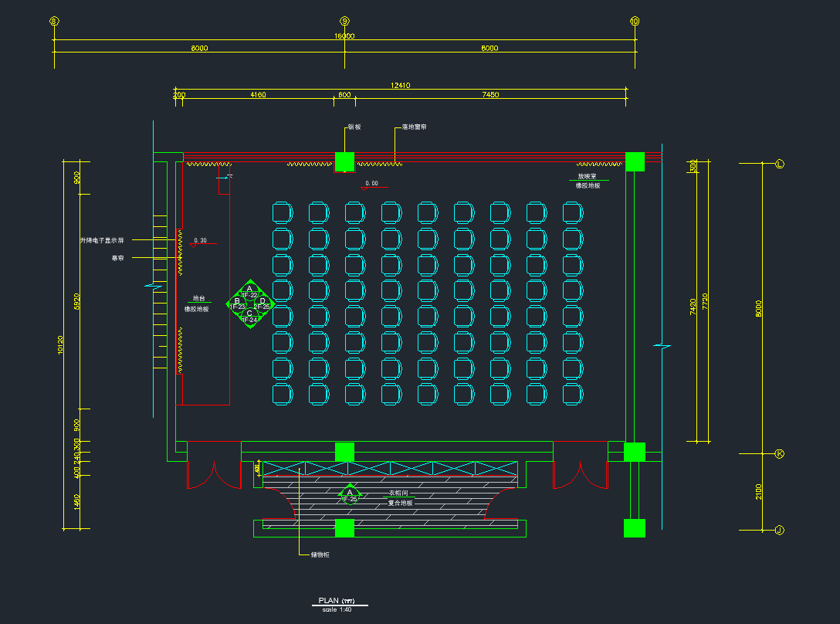Click the elevation marker labeled A 1F-22

pos(249,290)
